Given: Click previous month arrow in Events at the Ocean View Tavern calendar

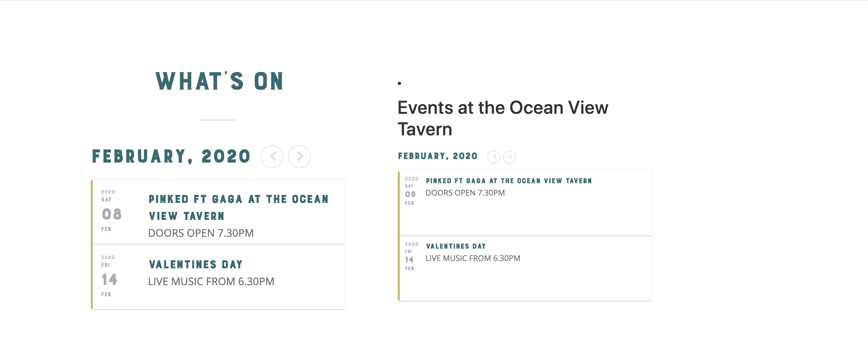Looking at the screenshot, I should pos(494,157).
